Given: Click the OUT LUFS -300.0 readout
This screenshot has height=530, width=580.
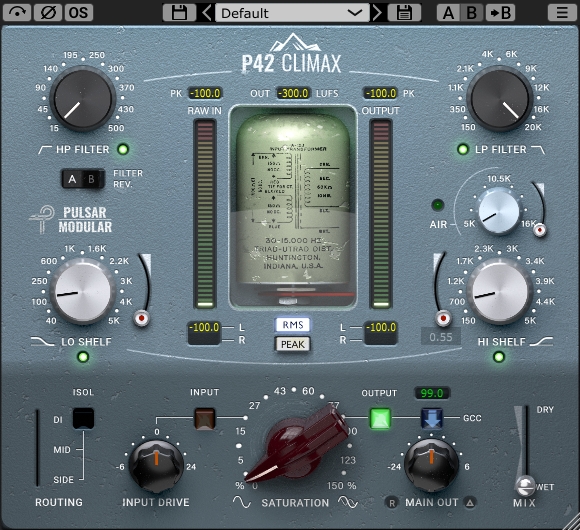Looking at the screenshot, I should click(293, 93).
